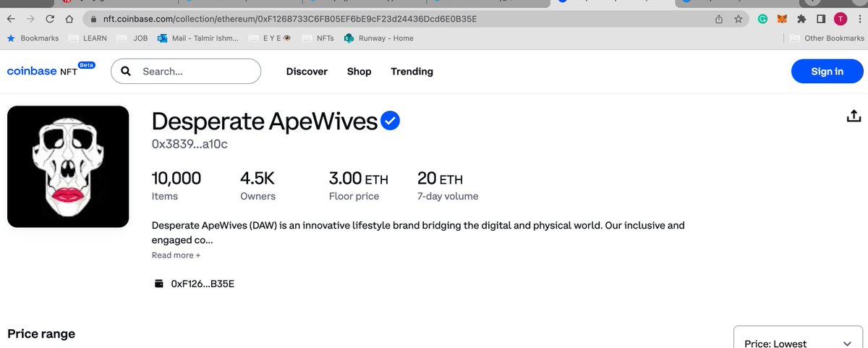Open the Grammarly extension icon
The image size is (868, 348).
[762, 19]
